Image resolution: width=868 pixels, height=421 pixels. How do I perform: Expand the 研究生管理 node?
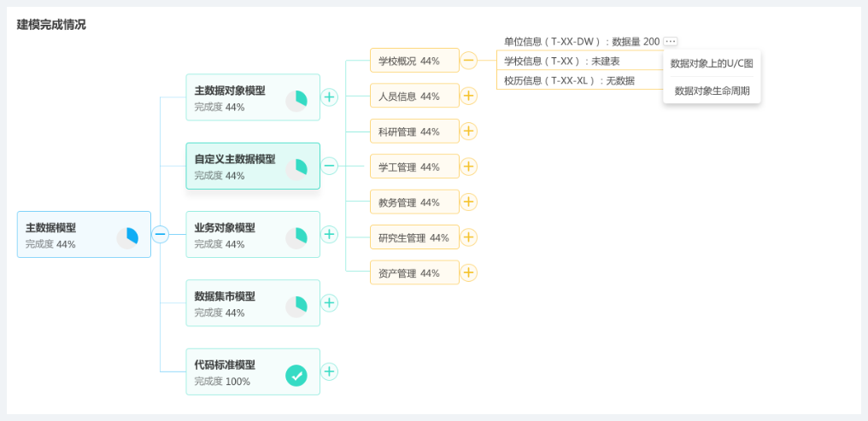[x=469, y=237]
